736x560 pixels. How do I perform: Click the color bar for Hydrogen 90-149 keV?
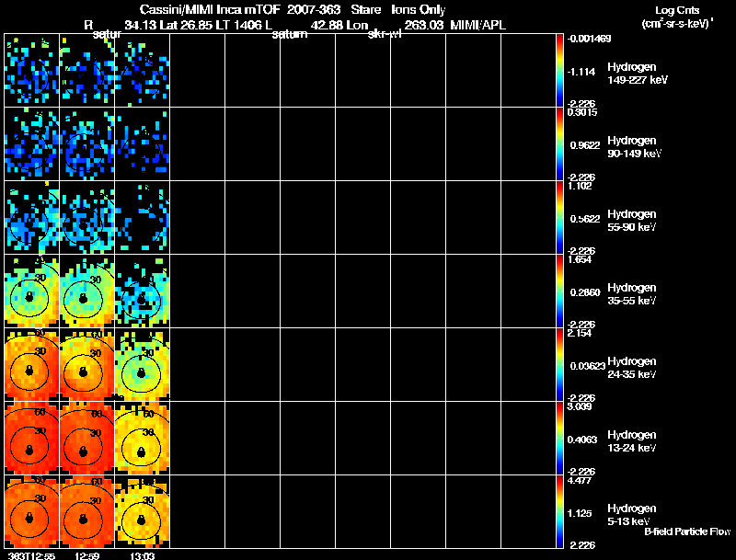pos(559,144)
